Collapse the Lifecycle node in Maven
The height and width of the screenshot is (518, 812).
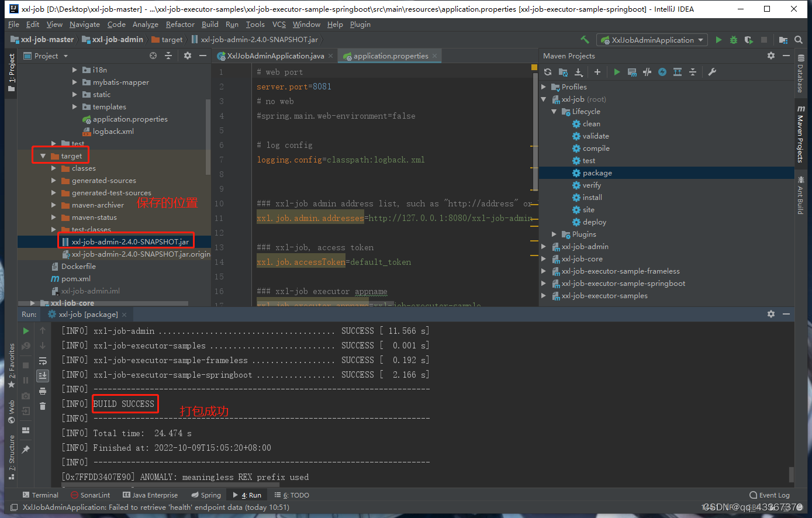point(554,112)
